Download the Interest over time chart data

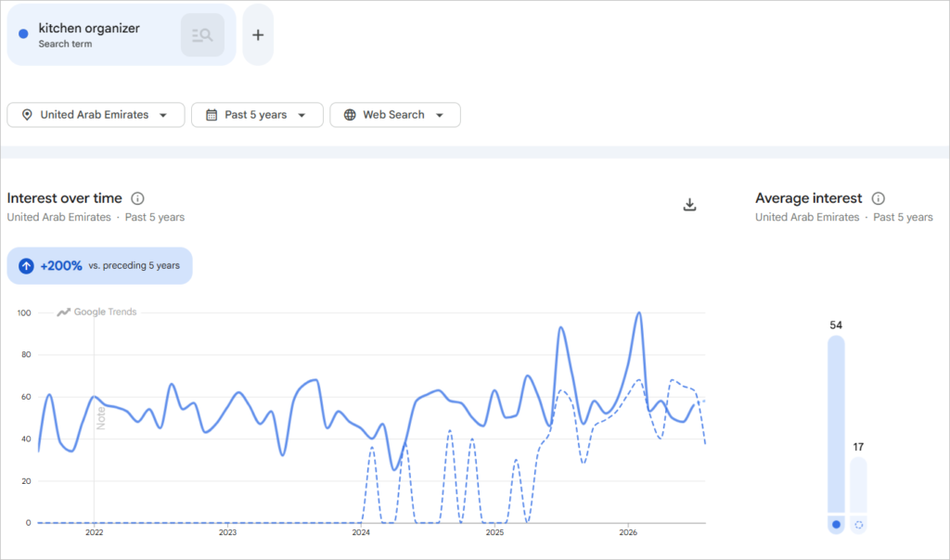[689, 205]
